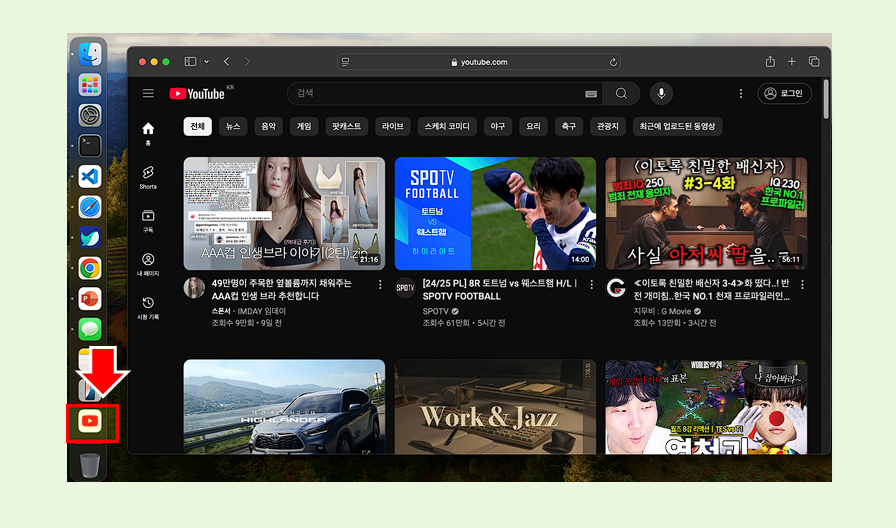Open the SPOTV channel name link

click(435, 311)
